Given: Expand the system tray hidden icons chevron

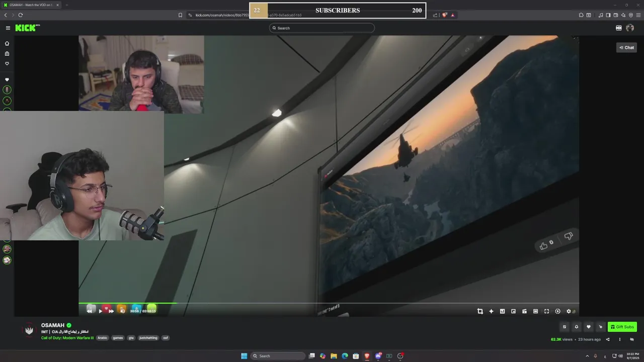Looking at the screenshot, I should pos(587,356).
